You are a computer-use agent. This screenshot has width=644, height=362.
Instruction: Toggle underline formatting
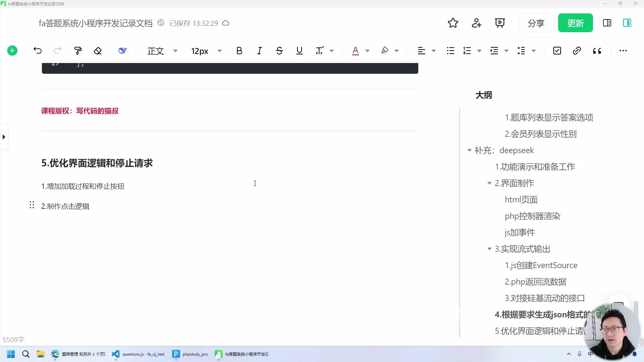pyautogui.click(x=299, y=51)
